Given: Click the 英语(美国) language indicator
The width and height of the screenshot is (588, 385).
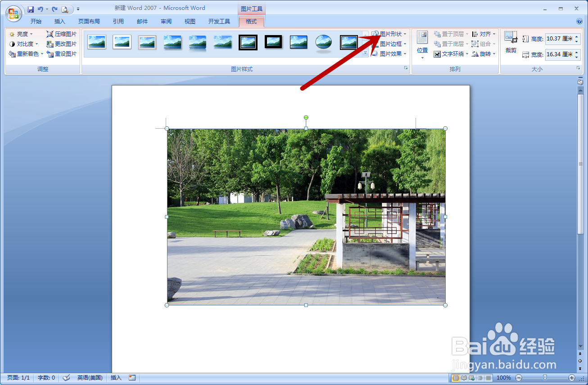Looking at the screenshot, I should pos(90,378).
